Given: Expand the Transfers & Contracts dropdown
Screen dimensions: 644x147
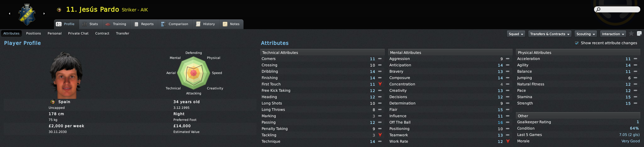Looking at the screenshot, I should (x=550, y=34).
